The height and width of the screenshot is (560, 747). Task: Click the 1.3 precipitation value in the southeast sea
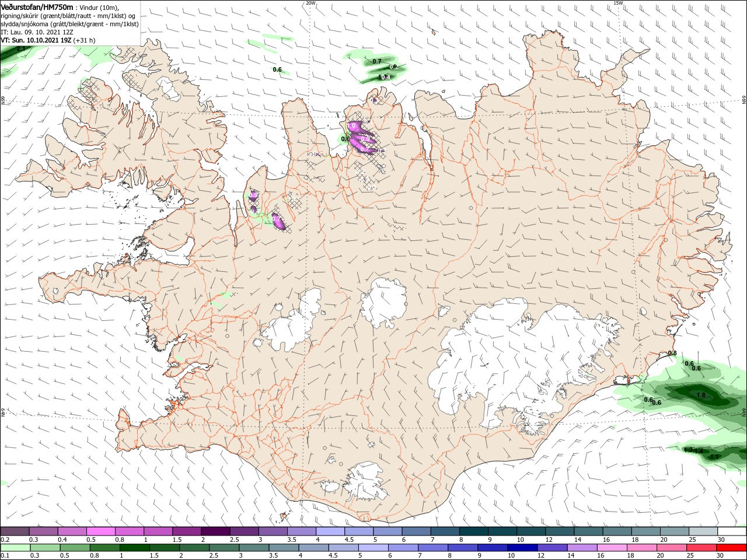coord(688,450)
